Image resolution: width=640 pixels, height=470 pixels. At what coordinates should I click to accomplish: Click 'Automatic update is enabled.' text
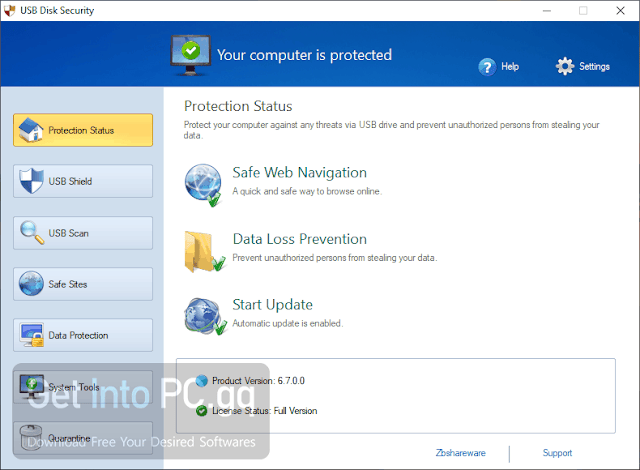coord(288,324)
